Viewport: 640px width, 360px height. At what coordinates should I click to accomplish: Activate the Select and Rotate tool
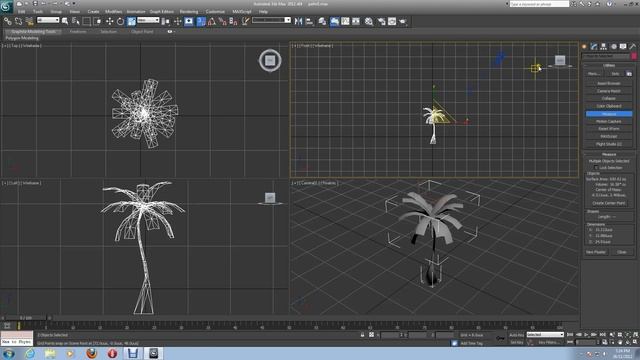pos(120,21)
